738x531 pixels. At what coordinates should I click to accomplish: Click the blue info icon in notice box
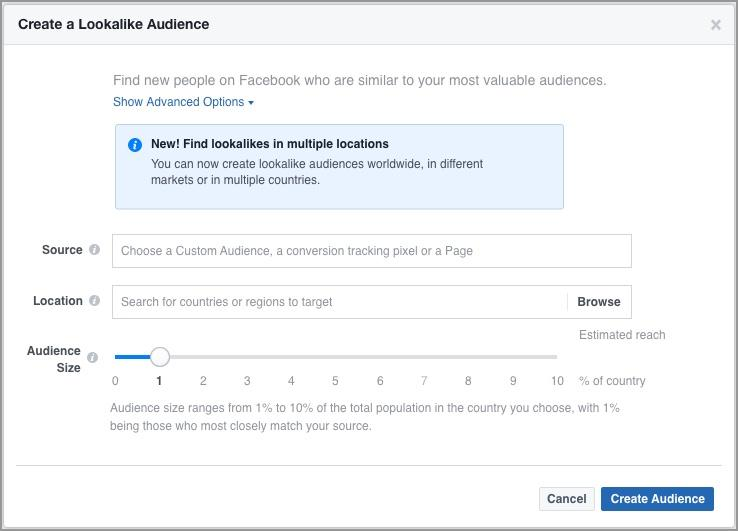coord(135,145)
